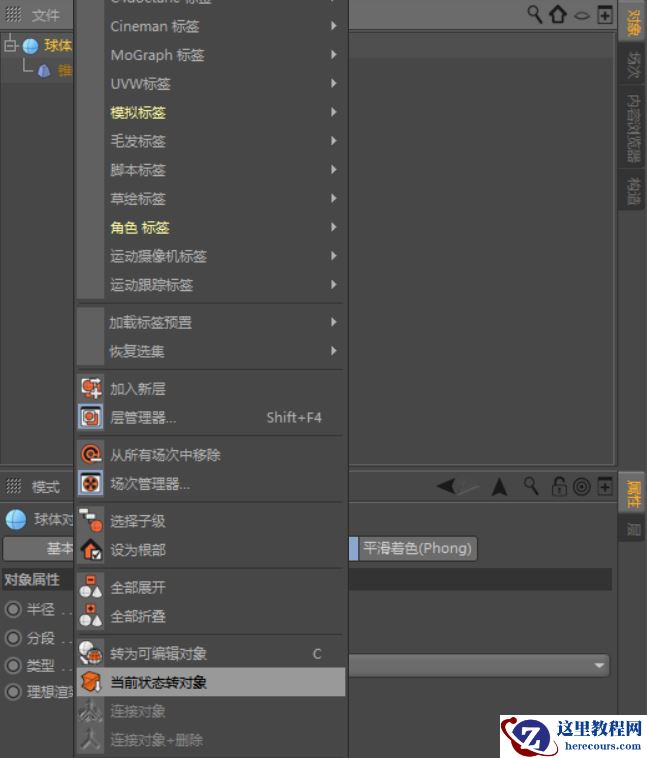Switch to 场次 side tab

click(633, 64)
